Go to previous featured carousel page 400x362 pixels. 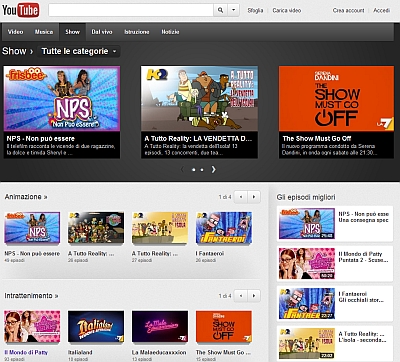[x=182, y=170]
